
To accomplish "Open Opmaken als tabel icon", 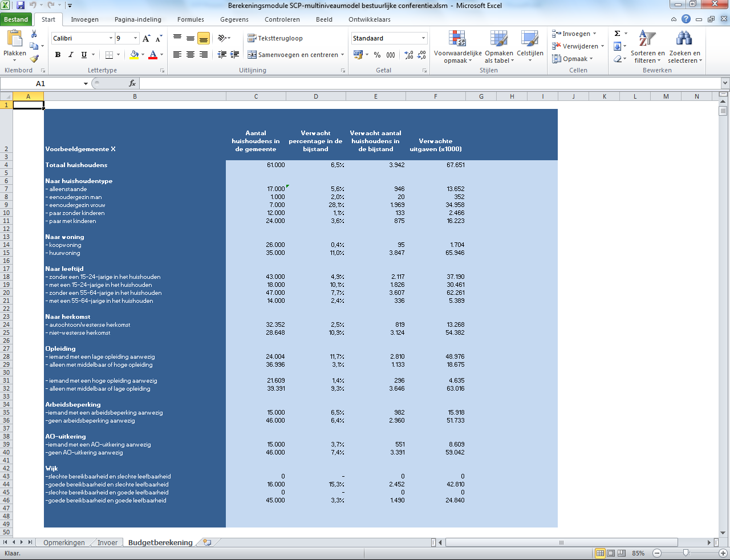I will click(x=498, y=38).
